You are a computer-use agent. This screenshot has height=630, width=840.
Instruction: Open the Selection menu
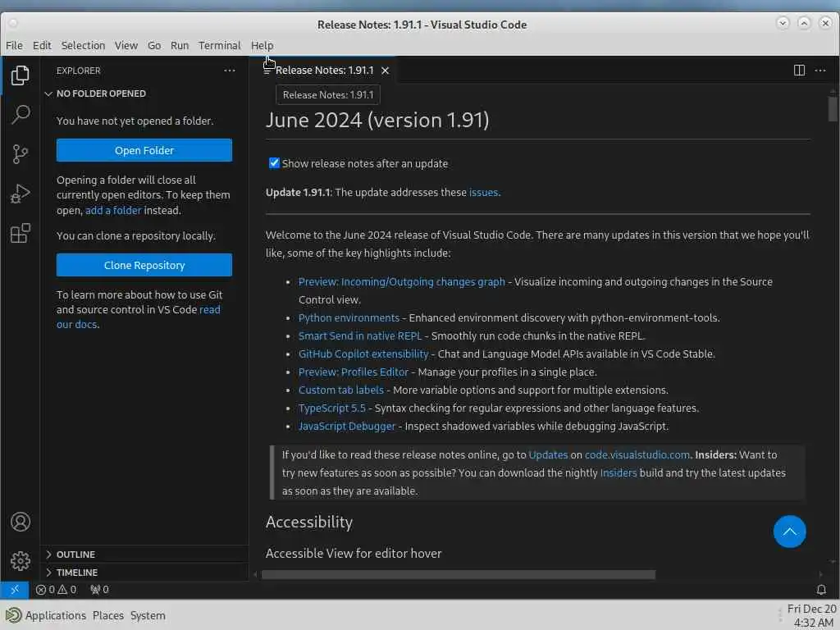click(83, 46)
